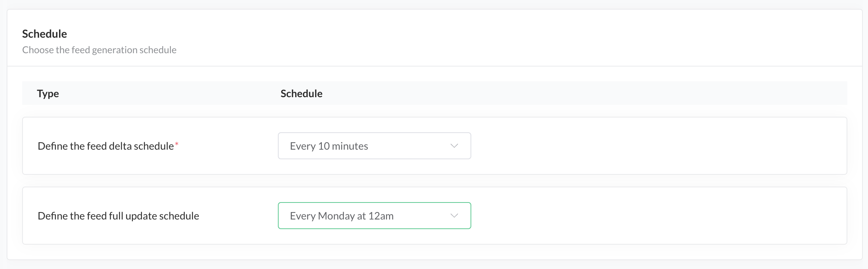Click the chevron beside Every Monday at 12am
The height and width of the screenshot is (269, 868).
[x=454, y=216]
